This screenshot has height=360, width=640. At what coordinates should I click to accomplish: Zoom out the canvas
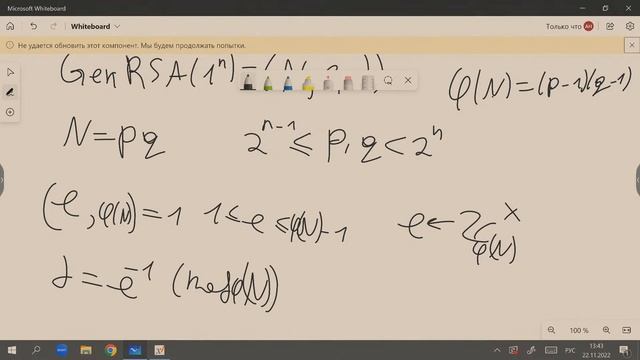[551, 330]
